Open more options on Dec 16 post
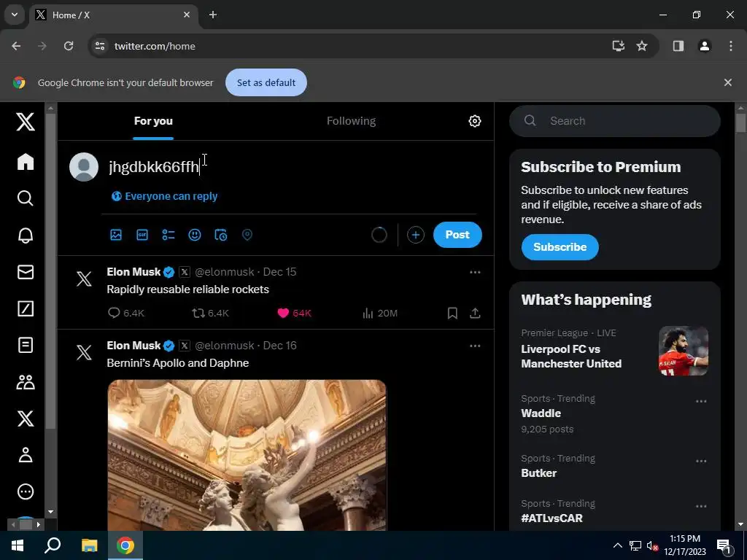The image size is (747, 560). (x=475, y=346)
